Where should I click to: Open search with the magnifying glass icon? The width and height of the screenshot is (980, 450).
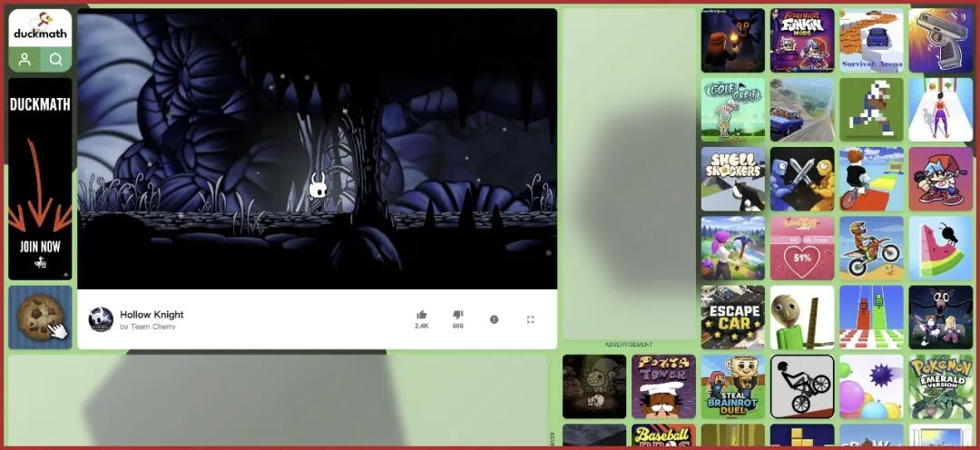coord(56,60)
